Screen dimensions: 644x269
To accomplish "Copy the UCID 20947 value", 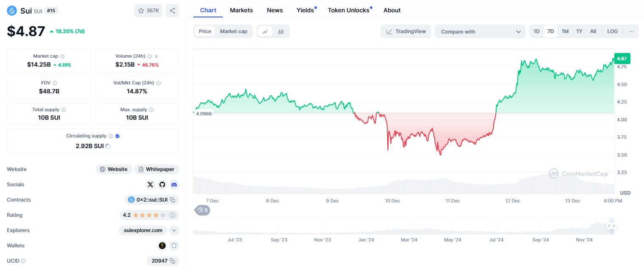I will 172,261.
